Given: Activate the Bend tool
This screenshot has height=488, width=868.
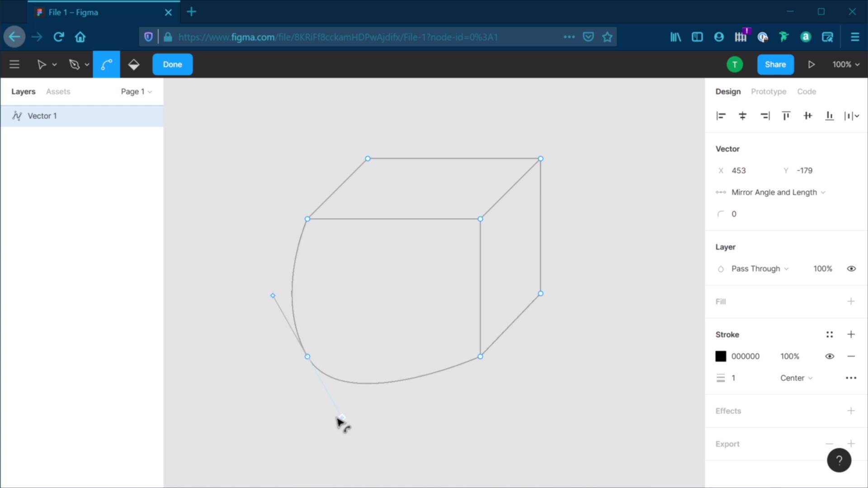Looking at the screenshot, I should pyautogui.click(x=106, y=65).
